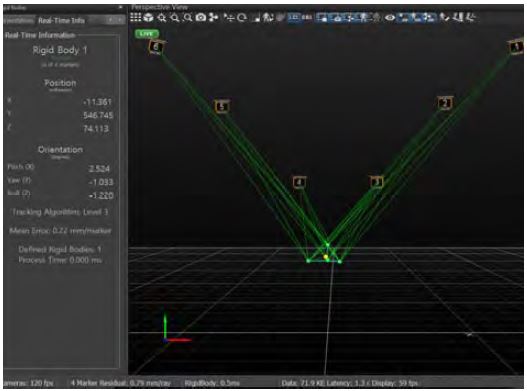This screenshot has height=391, width=527.
Task: Click the XYZ axis gizmo in viewport
Action: (x=176, y=327)
